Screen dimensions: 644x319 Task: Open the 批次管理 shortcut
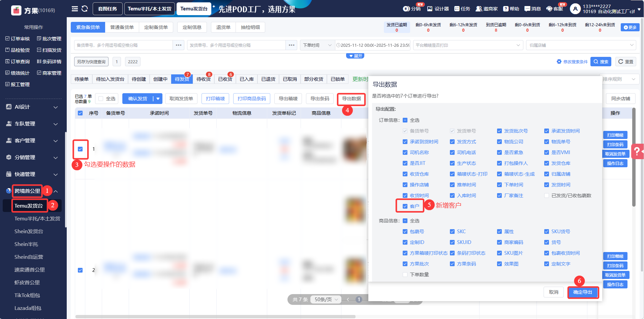pos(49,39)
